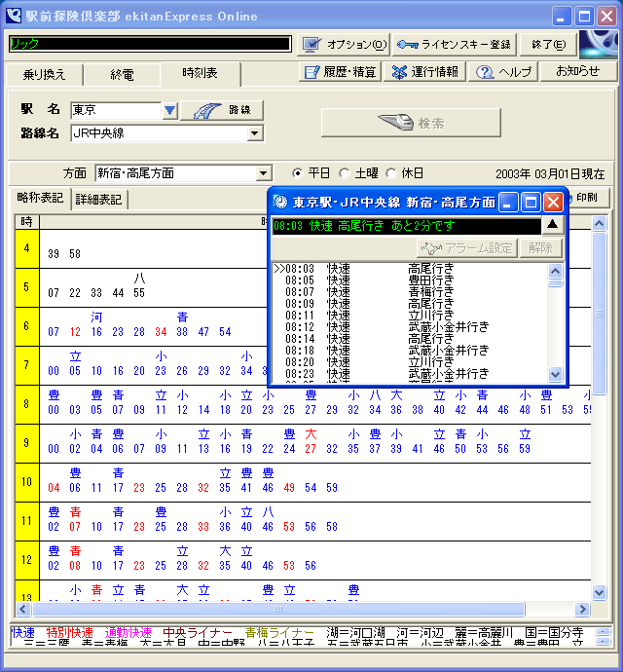Click the ライセンスキー登録 key button
This screenshot has height=672, width=623.
pos(455,45)
